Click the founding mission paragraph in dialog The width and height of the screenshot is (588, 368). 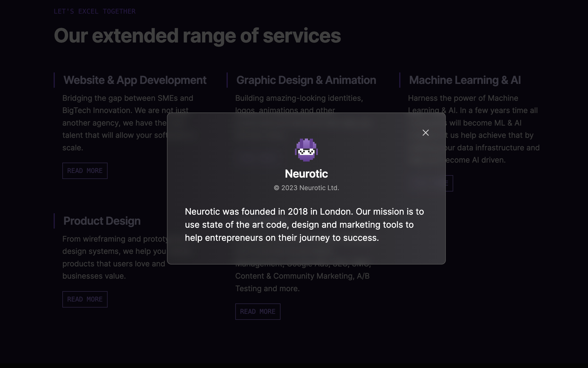pyautogui.click(x=304, y=224)
